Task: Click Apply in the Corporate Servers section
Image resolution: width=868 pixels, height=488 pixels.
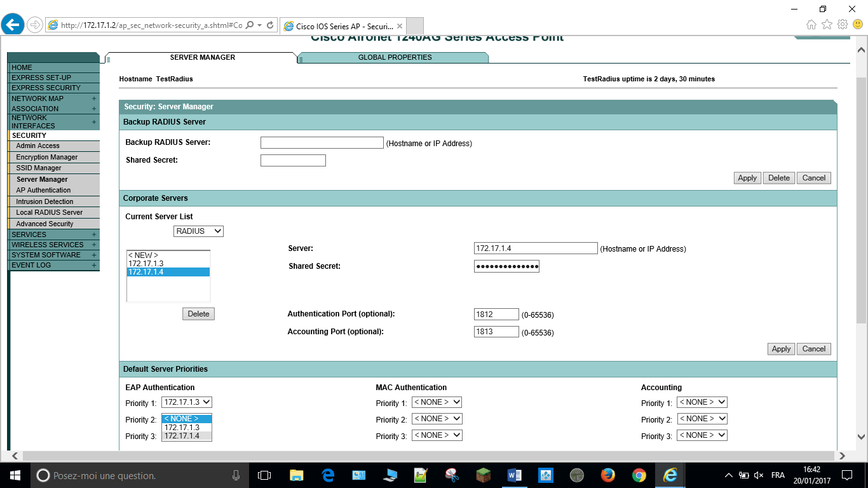Action: tap(781, 349)
